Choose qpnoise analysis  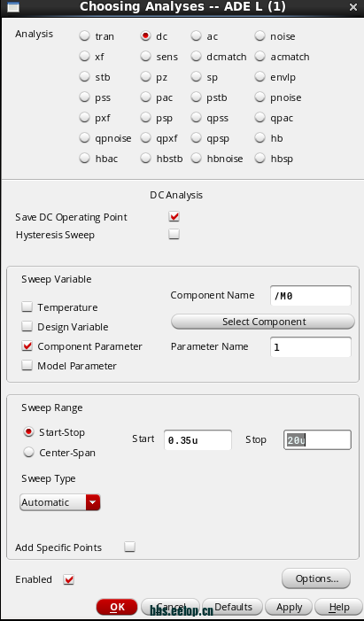tap(84, 138)
